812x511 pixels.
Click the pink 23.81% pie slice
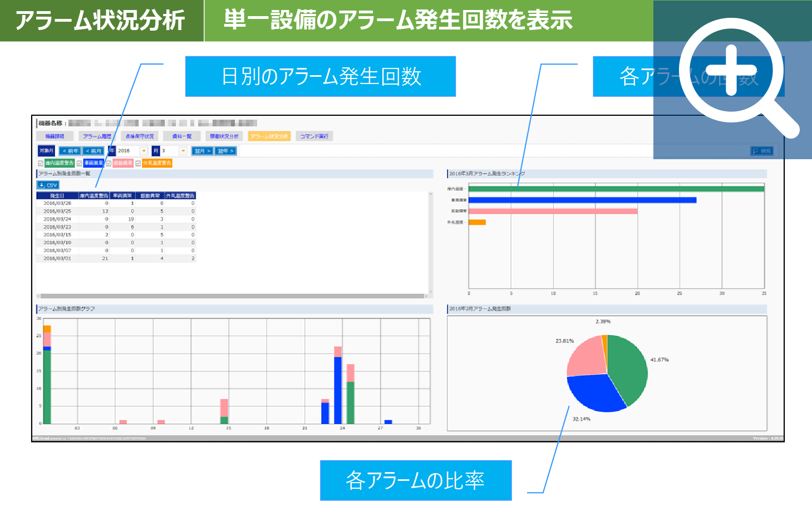coord(586,356)
